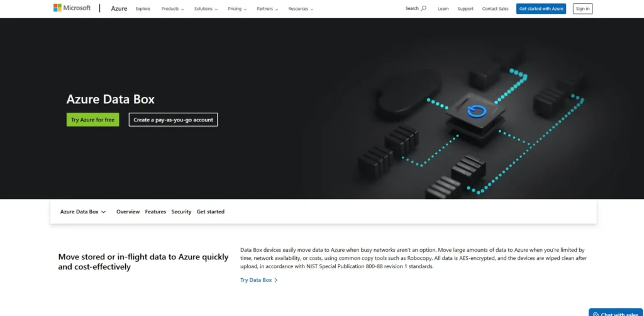Viewport: 644px width, 316px height.
Task: Switch to the Overview tab
Action: tap(128, 212)
